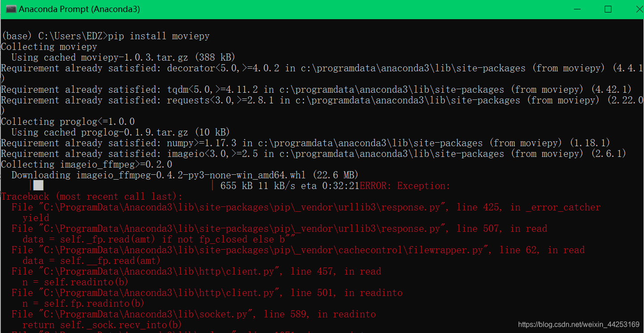
Task: Click the 'data = self.__fp.read(amt)' line
Action: pyautogui.click(x=92, y=261)
